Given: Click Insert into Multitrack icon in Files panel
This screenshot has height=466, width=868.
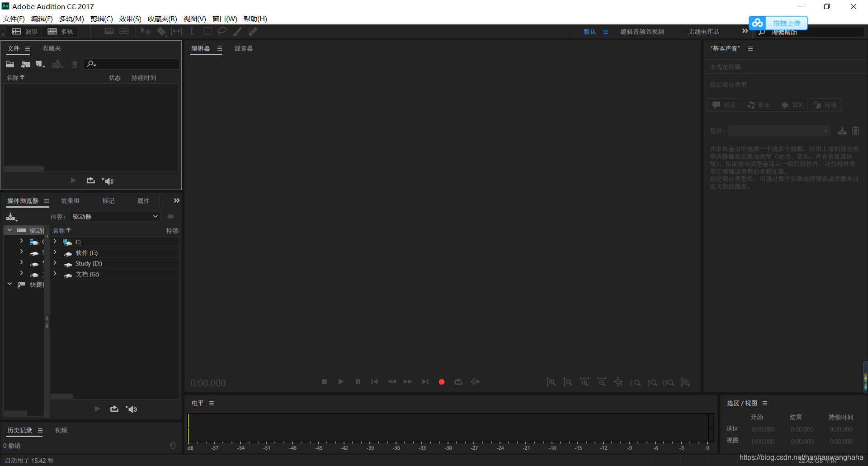Looking at the screenshot, I should [x=57, y=64].
